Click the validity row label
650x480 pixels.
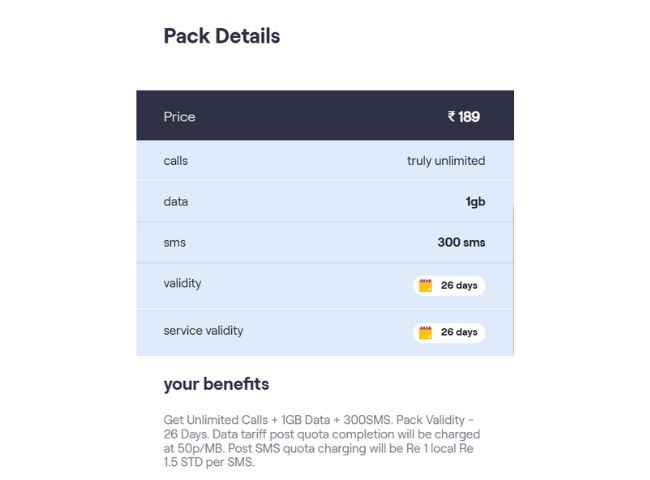click(x=182, y=283)
